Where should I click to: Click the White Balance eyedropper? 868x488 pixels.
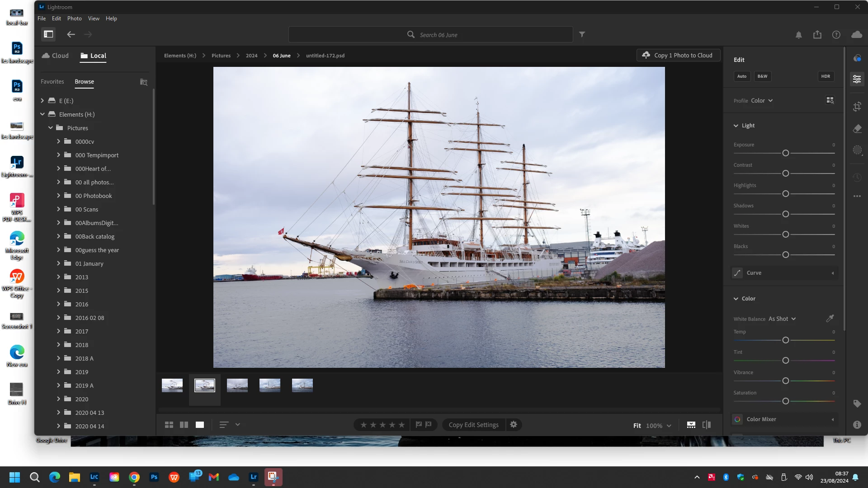(830, 319)
